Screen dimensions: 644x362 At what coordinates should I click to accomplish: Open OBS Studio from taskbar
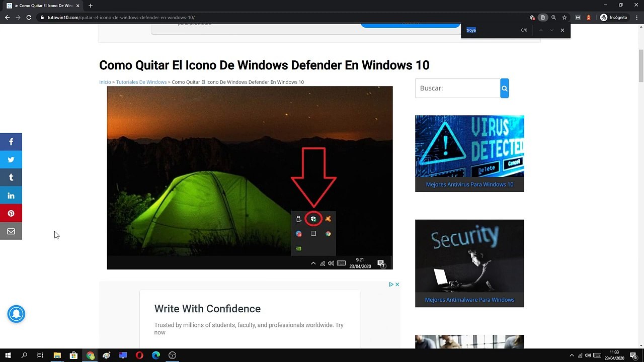173,355
